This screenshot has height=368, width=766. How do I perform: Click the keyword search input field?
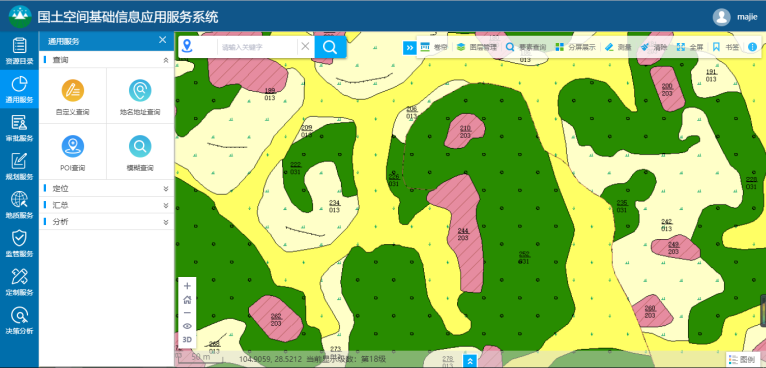257,47
